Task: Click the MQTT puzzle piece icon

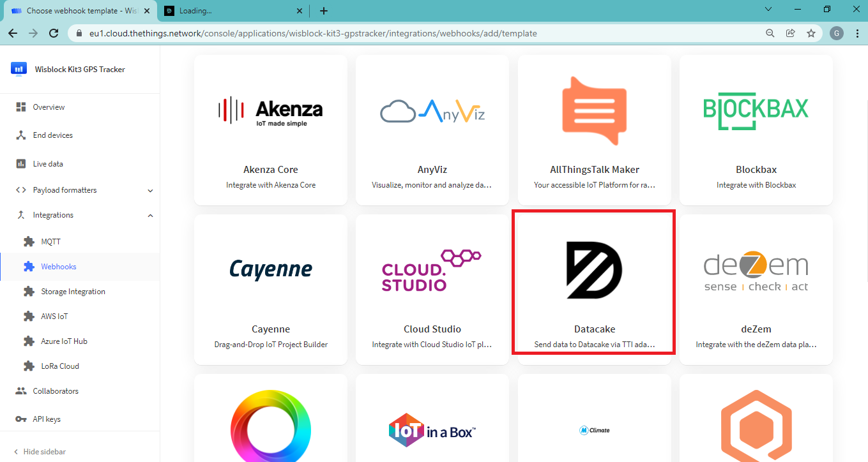Action: point(29,242)
